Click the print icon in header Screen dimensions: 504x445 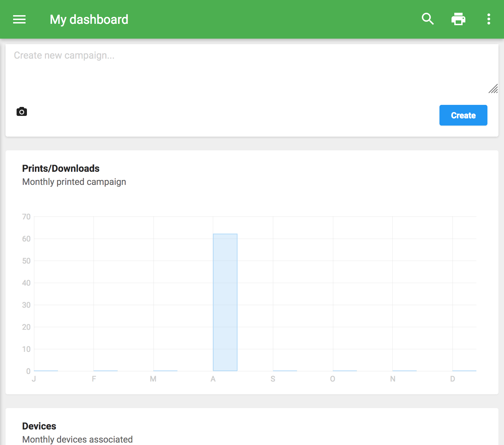[458, 19]
